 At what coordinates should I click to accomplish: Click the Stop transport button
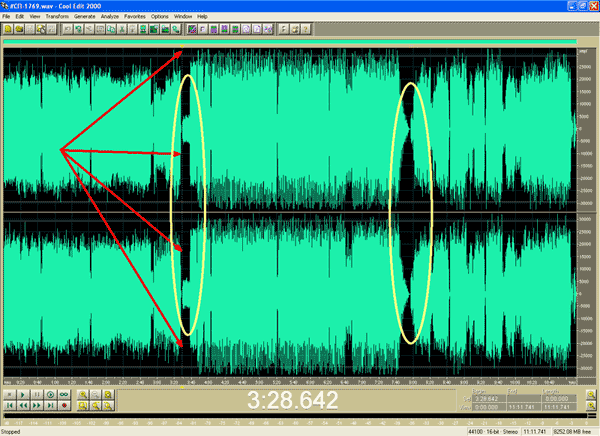click(x=10, y=395)
